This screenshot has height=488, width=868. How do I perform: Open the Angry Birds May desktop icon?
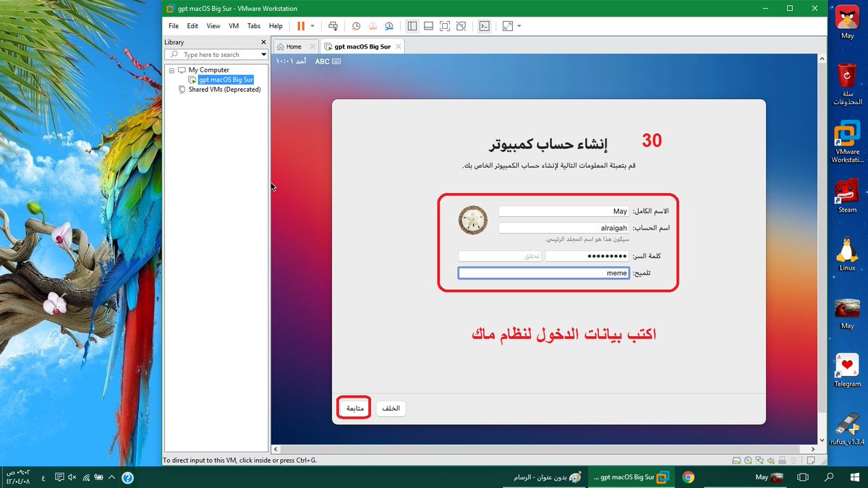tap(847, 22)
